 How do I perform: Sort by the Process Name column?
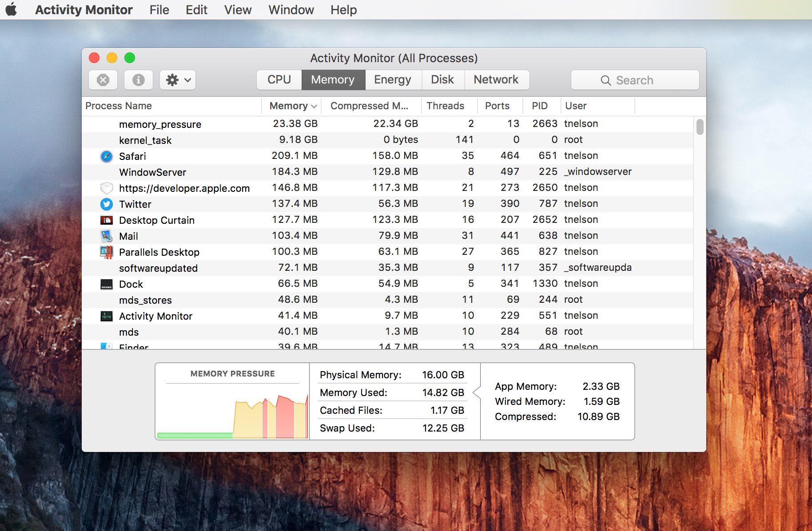(x=171, y=106)
